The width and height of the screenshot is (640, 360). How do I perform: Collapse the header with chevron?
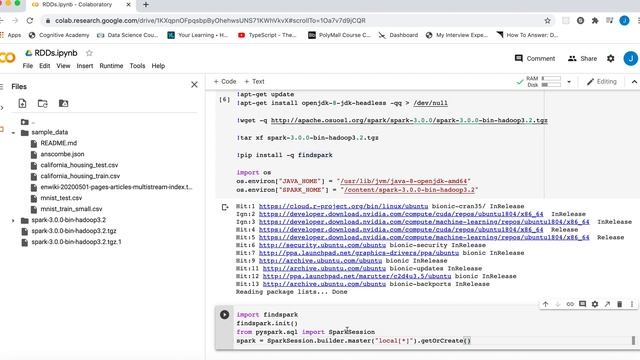pos(634,82)
